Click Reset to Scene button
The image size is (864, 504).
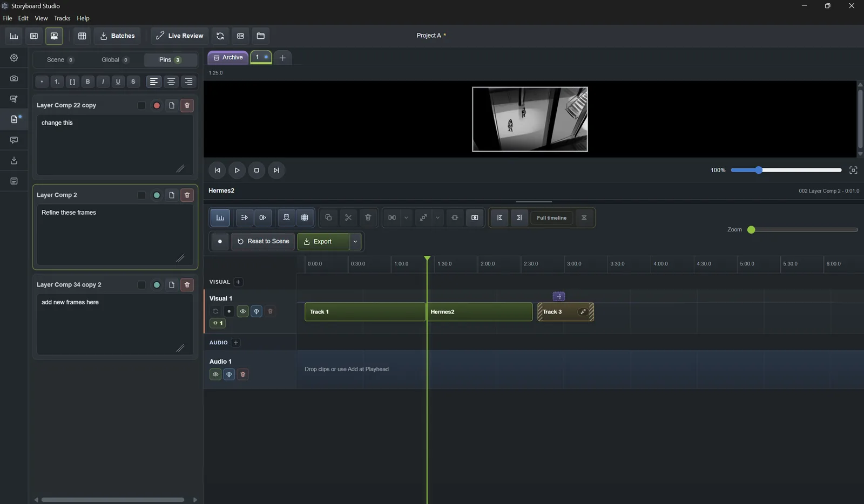point(263,241)
